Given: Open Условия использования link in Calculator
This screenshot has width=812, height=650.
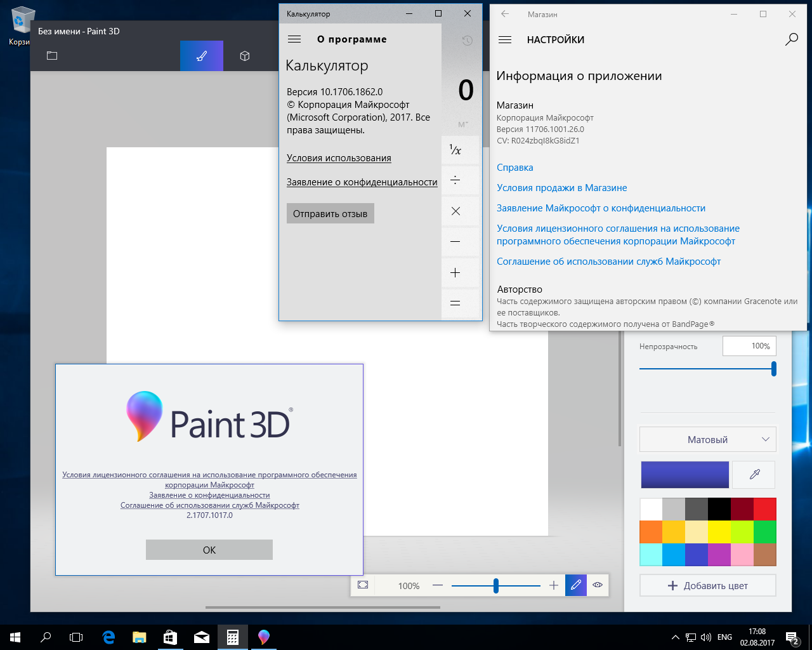Looking at the screenshot, I should [339, 158].
